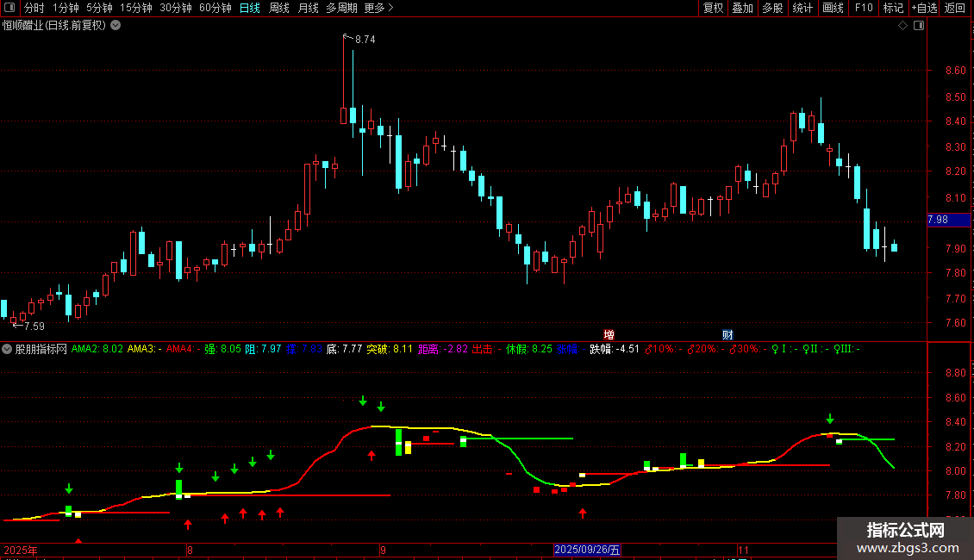974x560 pixels.
Task: Select the 1分钟 period tab
Action: 66,8
